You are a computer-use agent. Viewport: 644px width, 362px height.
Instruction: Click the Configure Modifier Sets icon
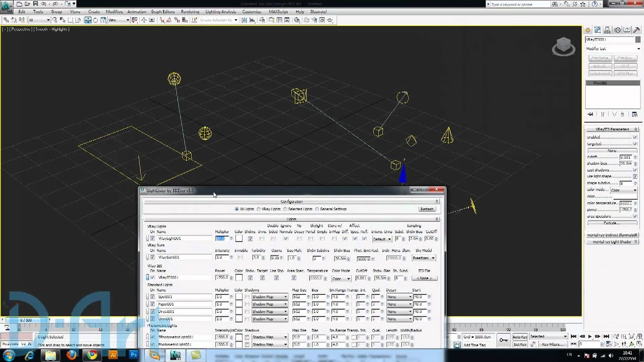tap(634, 114)
